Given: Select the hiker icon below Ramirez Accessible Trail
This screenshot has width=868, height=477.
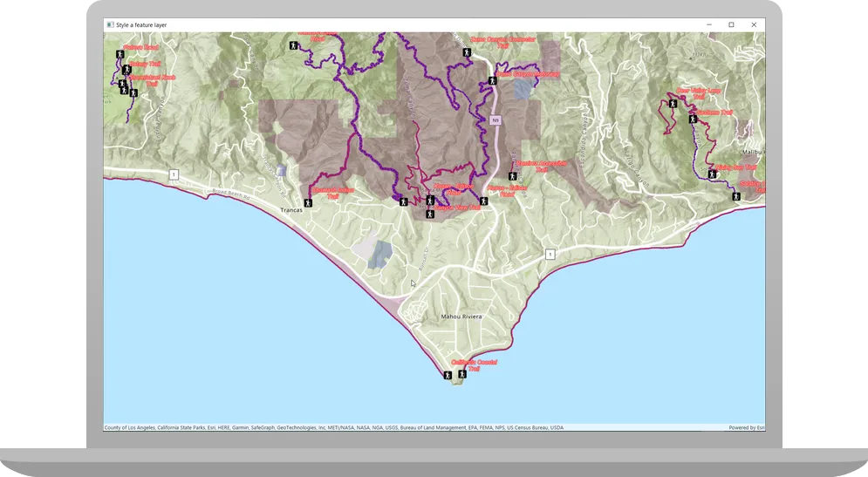Looking at the screenshot, I should tap(513, 176).
